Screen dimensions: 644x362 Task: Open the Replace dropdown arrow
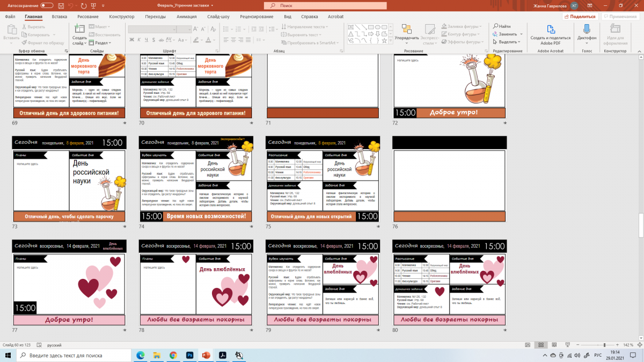click(x=521, y=34)
